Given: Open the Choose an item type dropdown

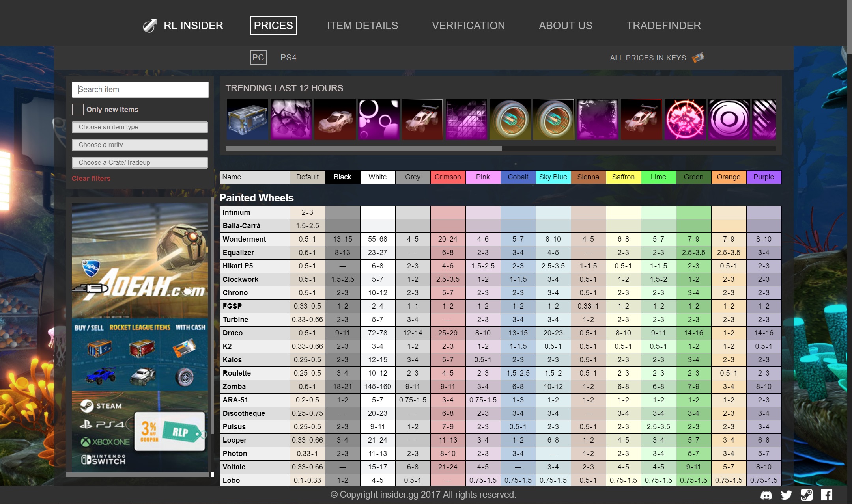Looking at the screenshot, I should (x=140, y=127).
